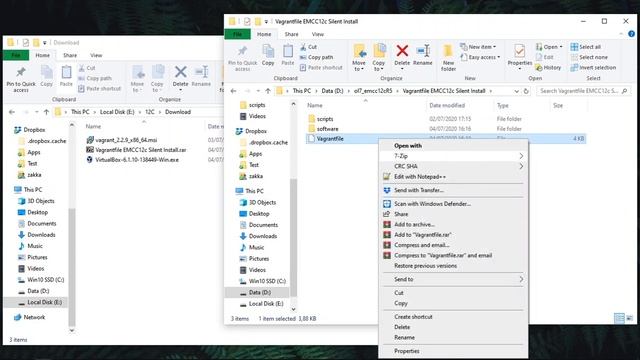640x360 pixels.
Task: Expand CRC SHA submenu in context menu
Action: 453,167
